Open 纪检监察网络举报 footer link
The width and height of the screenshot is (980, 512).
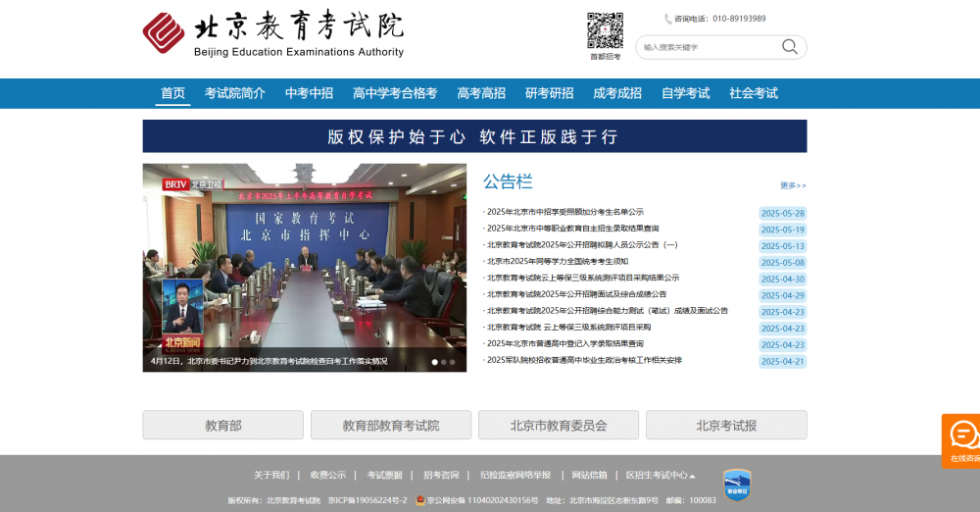click(515, 475)
